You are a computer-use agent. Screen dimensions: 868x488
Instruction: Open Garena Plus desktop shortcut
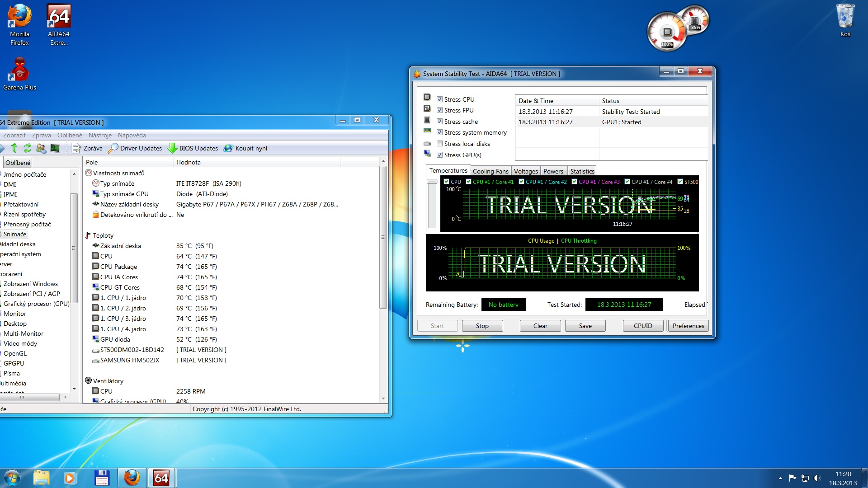click(x=19, y=74)
